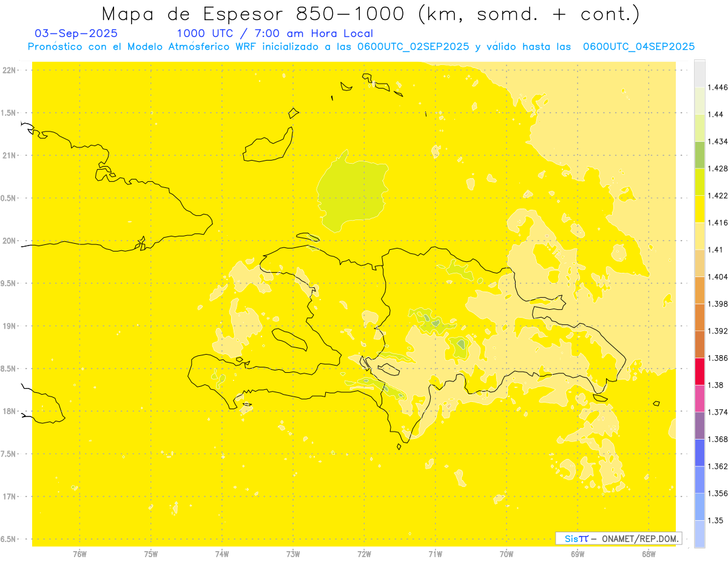The width and height of the screenshot is (728, 562).
Task: Click the latitude label '22N'
Action: [8, 70]
